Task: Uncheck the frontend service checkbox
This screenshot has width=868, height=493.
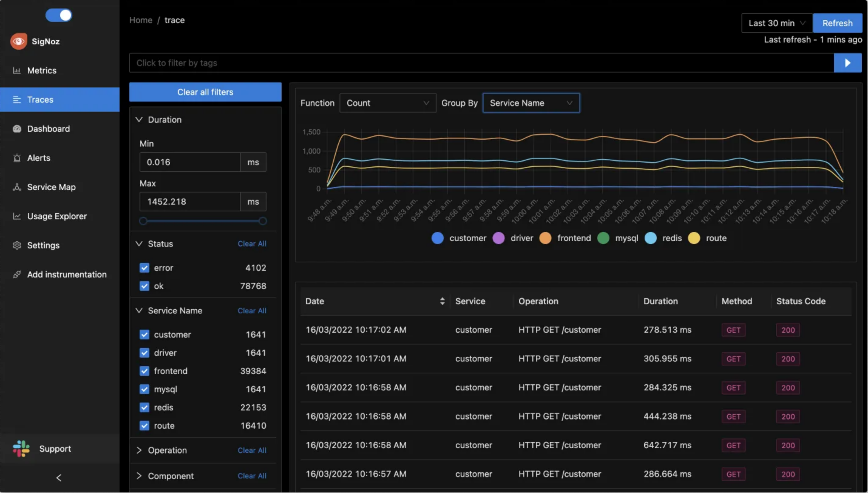Action: click(x=144, y=371)
